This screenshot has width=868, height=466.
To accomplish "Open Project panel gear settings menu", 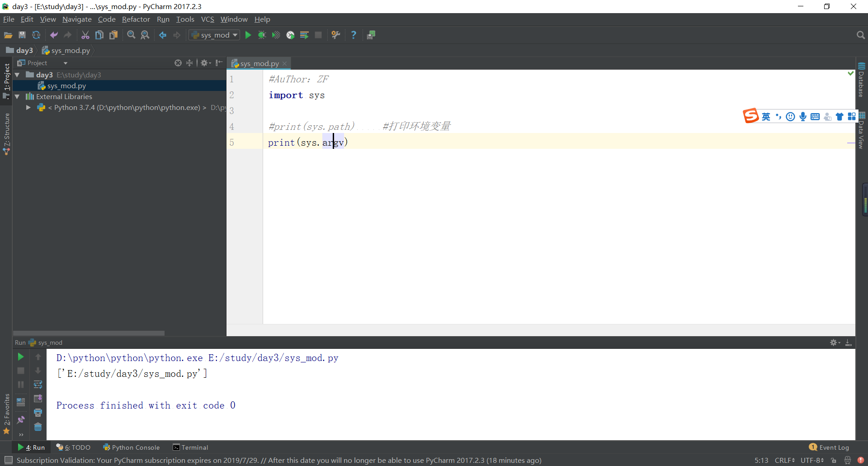I will click(x=206, y=63).
